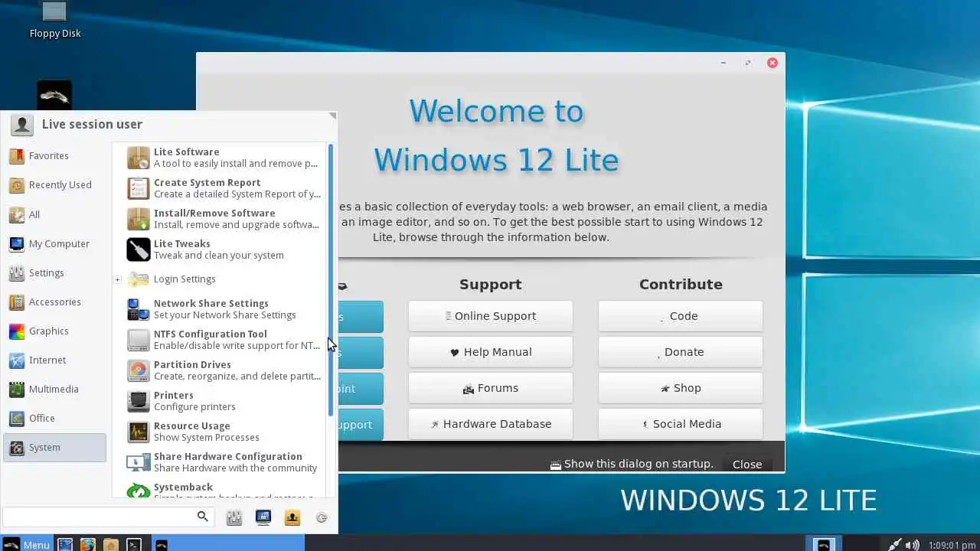
Task: Open the Office category
Action: (x=54, y=419)
